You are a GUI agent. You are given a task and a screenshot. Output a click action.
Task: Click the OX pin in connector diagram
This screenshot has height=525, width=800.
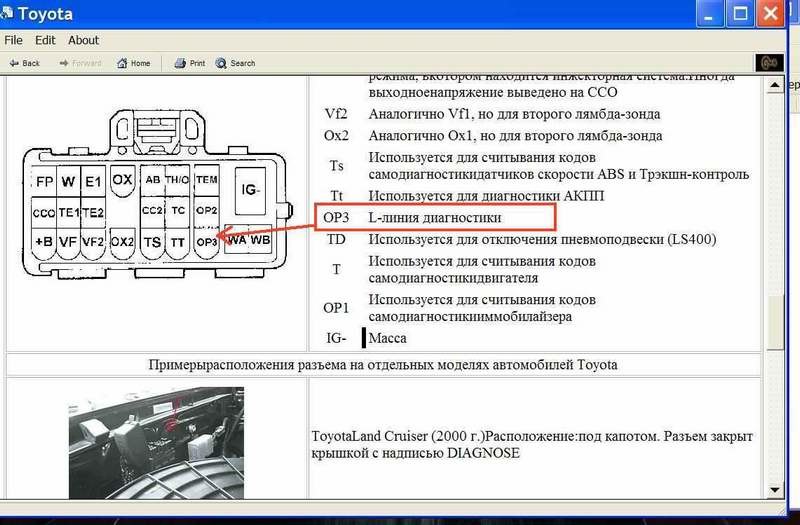122,180
